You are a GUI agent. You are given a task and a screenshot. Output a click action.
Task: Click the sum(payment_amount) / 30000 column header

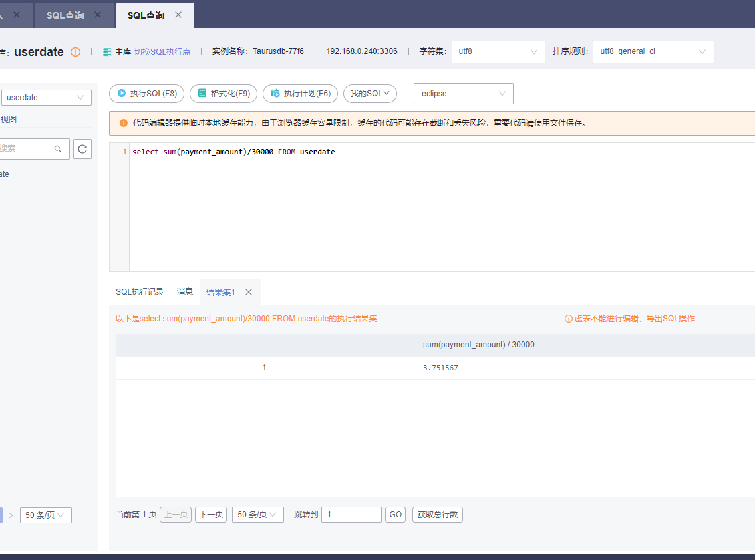(478, 345)
